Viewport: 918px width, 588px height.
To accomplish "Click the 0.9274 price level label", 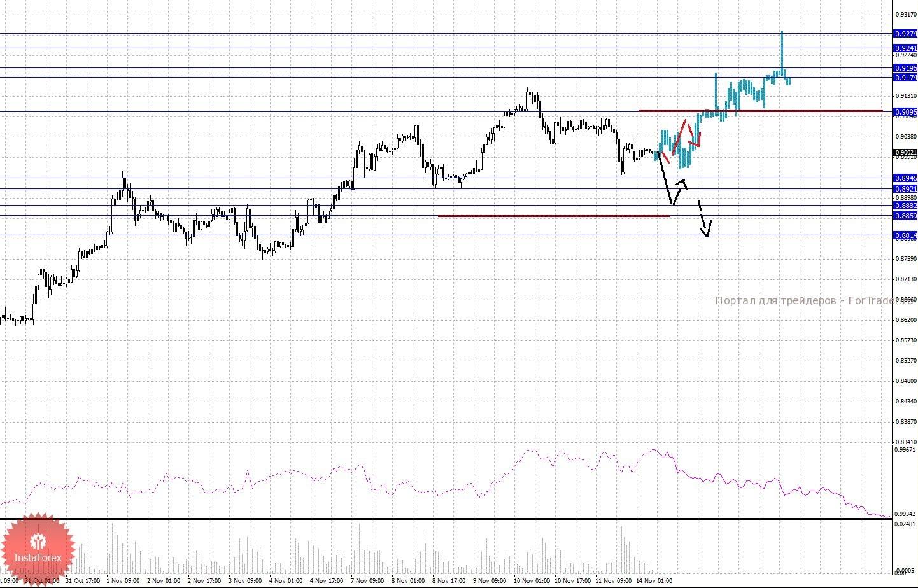I will (x=905, y=34).
